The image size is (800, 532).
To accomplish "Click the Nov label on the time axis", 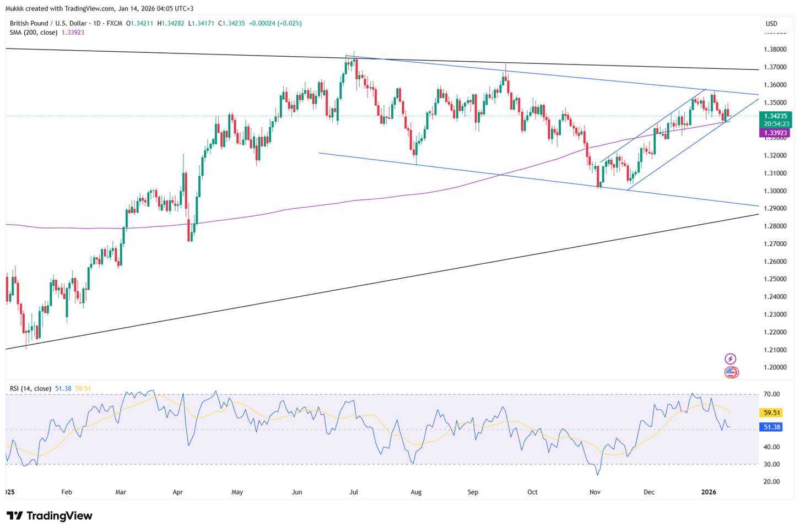I will click(x=594, y=492).
